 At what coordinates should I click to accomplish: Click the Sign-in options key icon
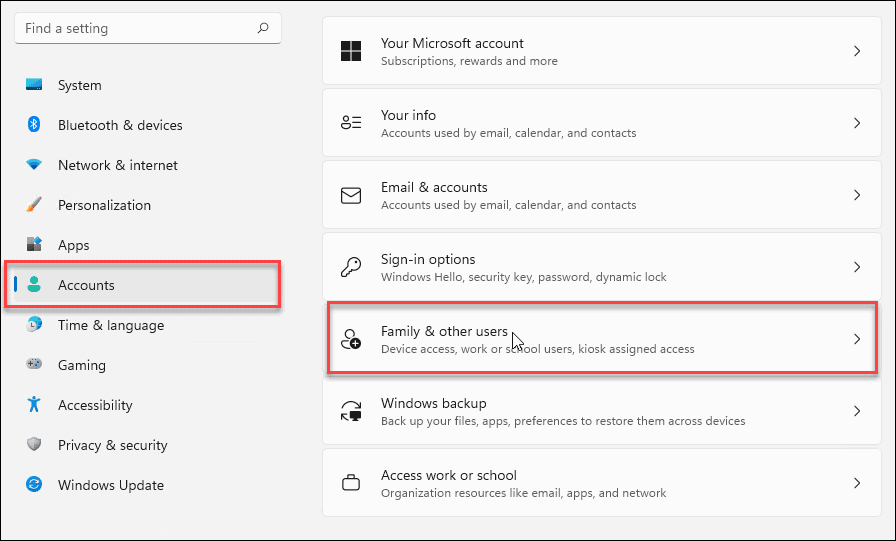[x=351, y=267]
